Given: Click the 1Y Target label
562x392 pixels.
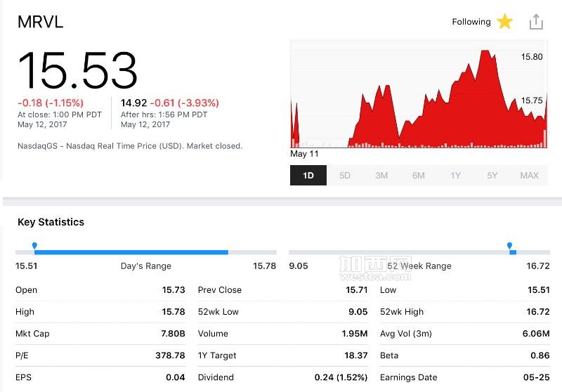Looking at the screenshot, I should tap(217, 355).
